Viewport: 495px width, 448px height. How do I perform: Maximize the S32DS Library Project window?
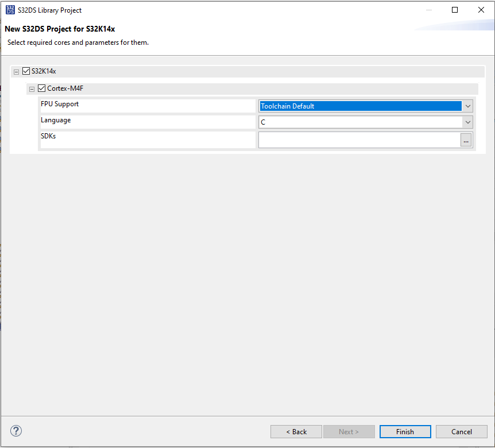pos(455,10)
